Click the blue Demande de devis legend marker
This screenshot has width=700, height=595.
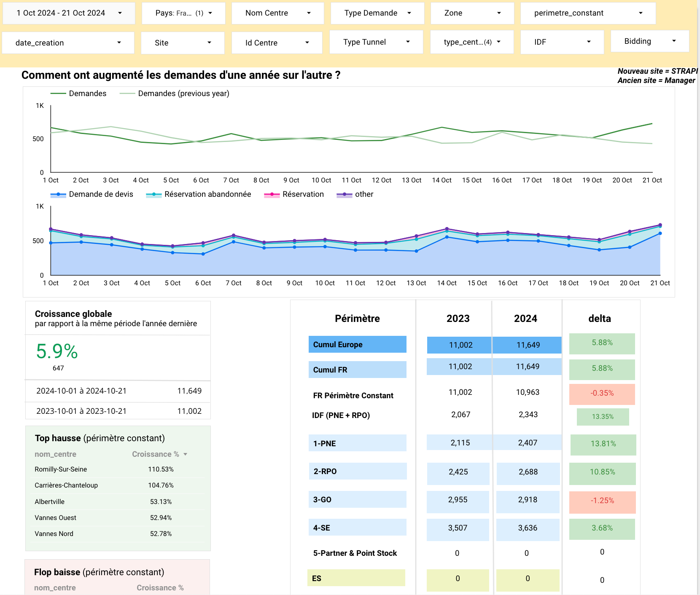coord(58,194)
